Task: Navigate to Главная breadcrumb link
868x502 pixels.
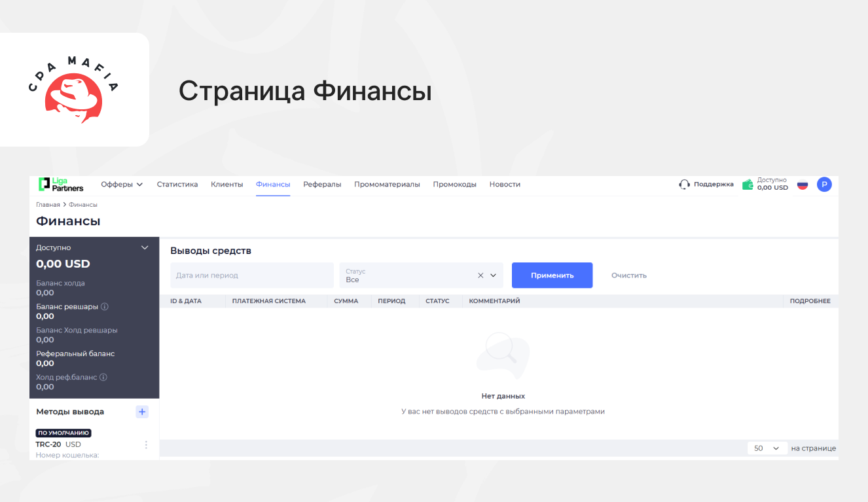Action: click(48, 205)
